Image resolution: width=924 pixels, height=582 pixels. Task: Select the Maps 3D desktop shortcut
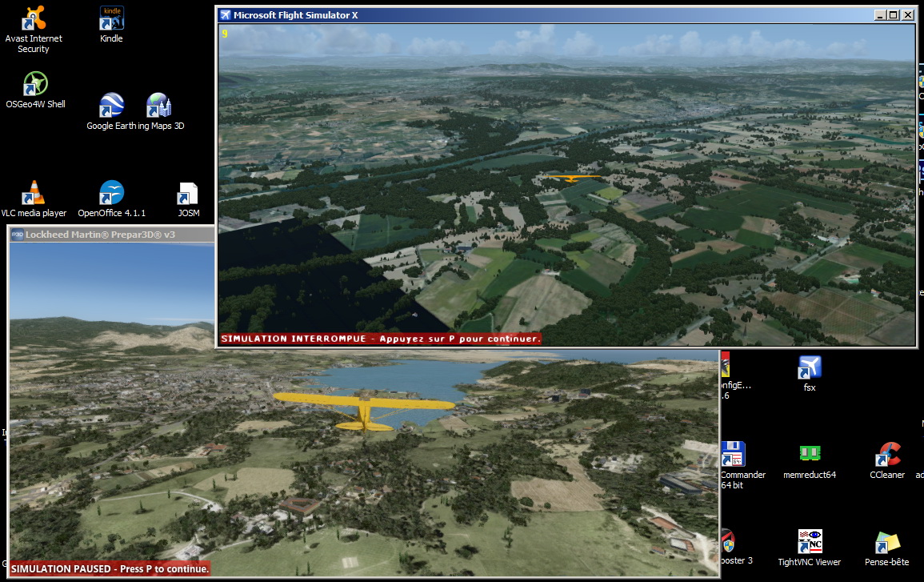158,106
